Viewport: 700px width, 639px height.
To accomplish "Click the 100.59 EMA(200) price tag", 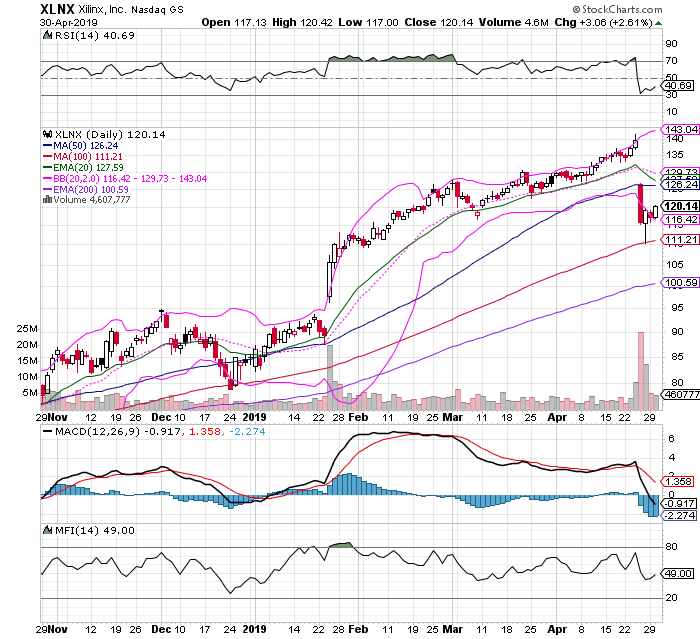I will (680, 283).
